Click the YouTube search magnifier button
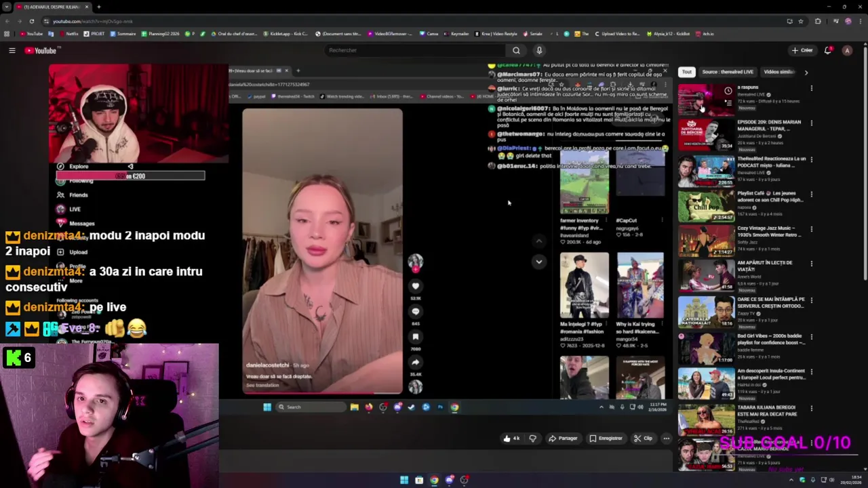Screen dimensions: 868x488 516,50
